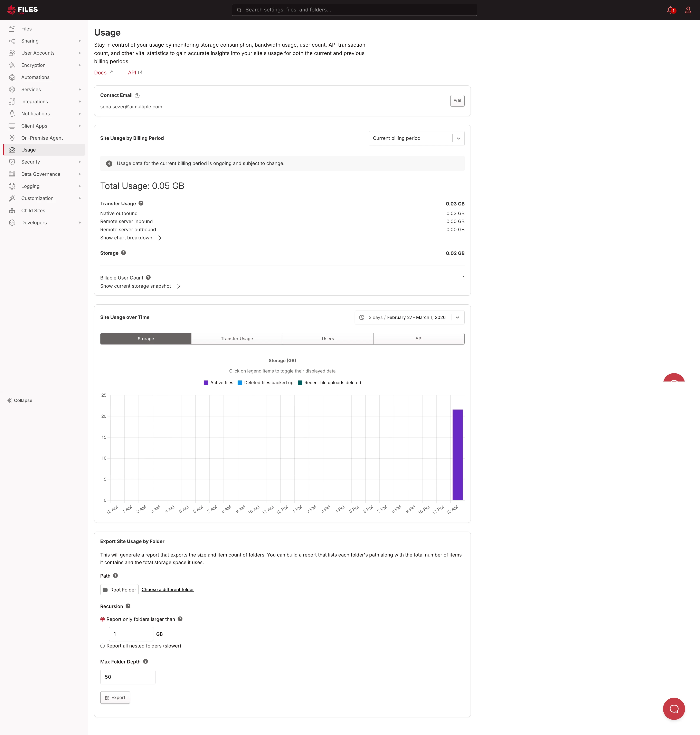Switch to the Transfer Usage tab
The image size is (700, 735).
(x=237, y=339)
